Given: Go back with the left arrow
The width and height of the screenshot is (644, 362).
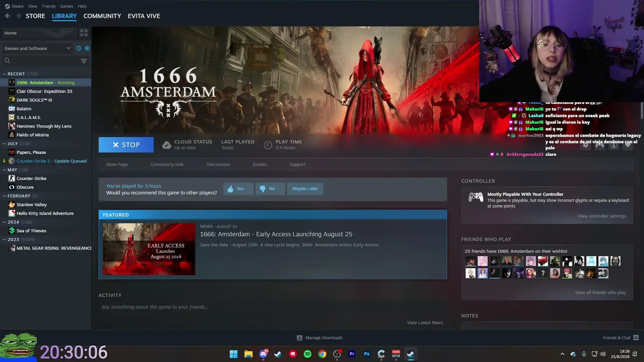Looking at the screenshot, I should (x=8, y=16).
